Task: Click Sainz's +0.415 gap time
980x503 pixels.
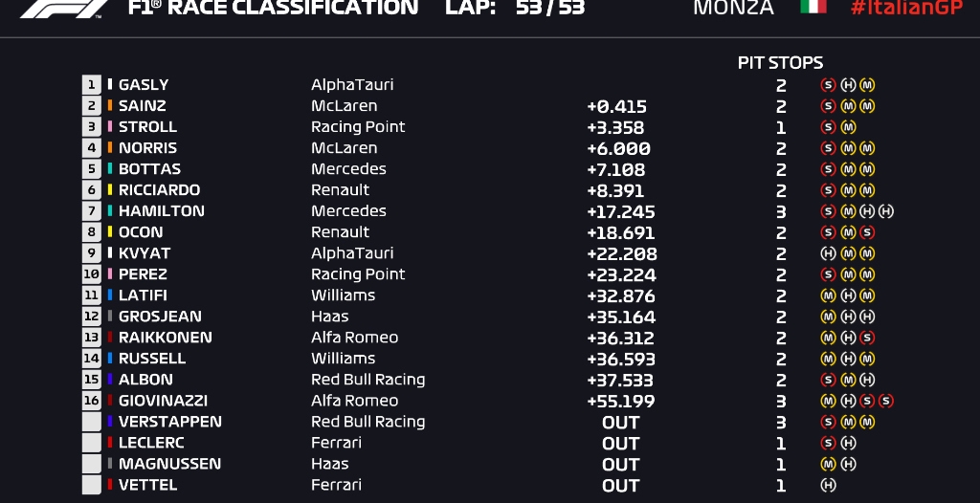Action: [616, 106]
